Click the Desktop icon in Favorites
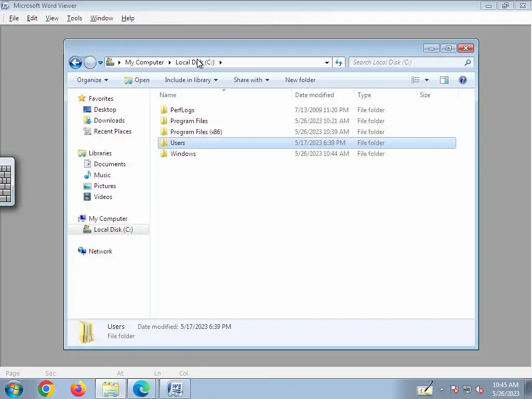The width and height of the screenshot is (532, 399). point(87,110)
